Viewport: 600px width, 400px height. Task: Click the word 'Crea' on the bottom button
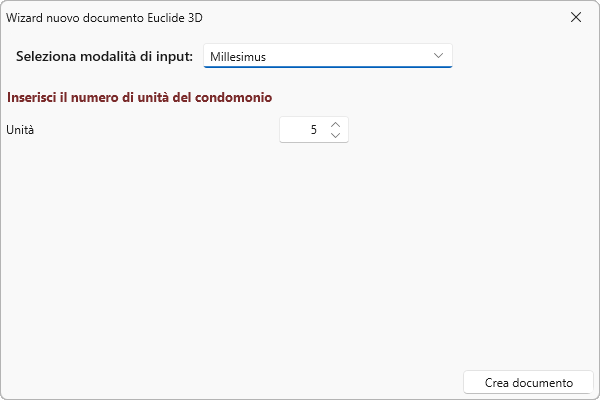(498, 382)
